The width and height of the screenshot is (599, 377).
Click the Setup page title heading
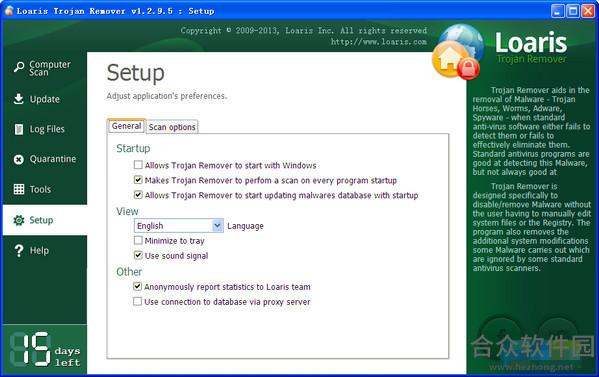point(136,73)
